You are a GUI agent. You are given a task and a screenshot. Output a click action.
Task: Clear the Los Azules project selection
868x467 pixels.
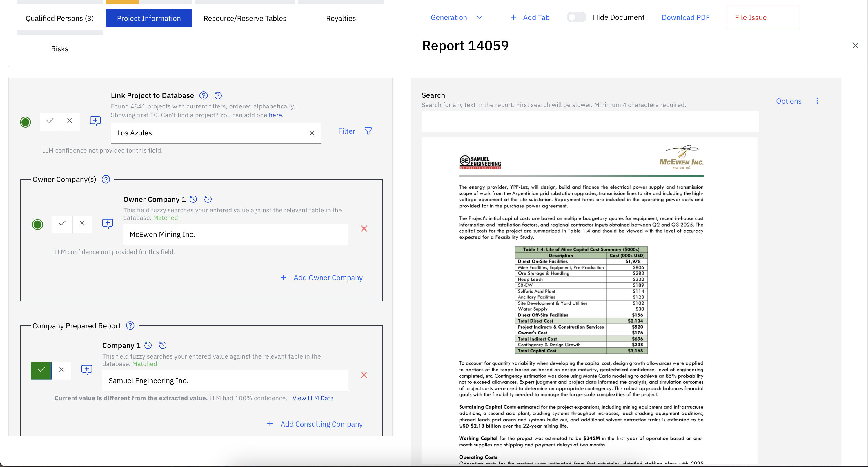tap(312, 133)
